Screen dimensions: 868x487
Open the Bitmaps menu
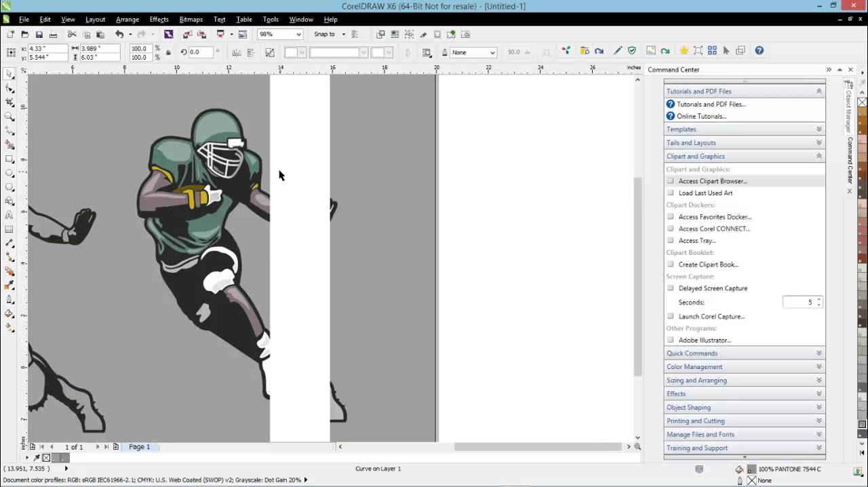click(191, 19)
